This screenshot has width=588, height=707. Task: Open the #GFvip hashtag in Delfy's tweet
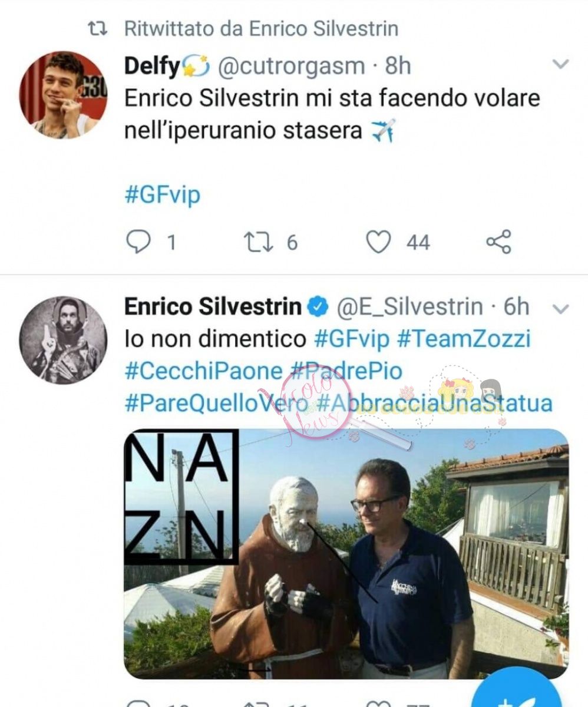point(162,194)
